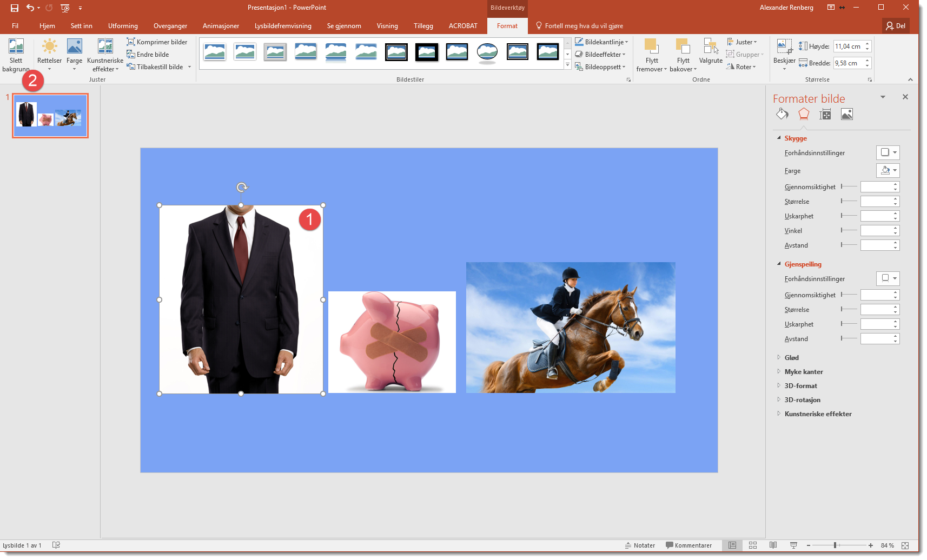
Task: Click Flytt bakover icon
Action: (x=683, y=46)
